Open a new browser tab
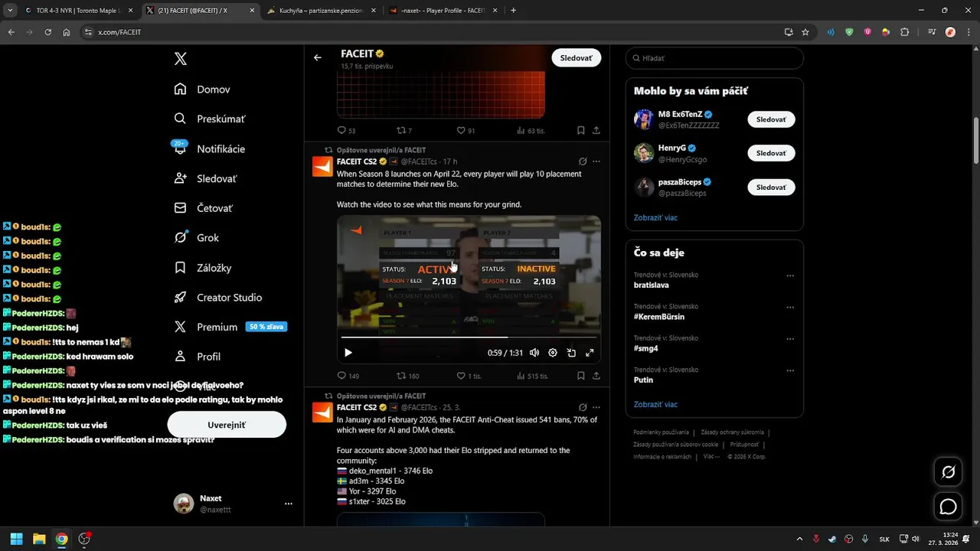This screenshot has height=551, width=980. [x=513, y=11]
